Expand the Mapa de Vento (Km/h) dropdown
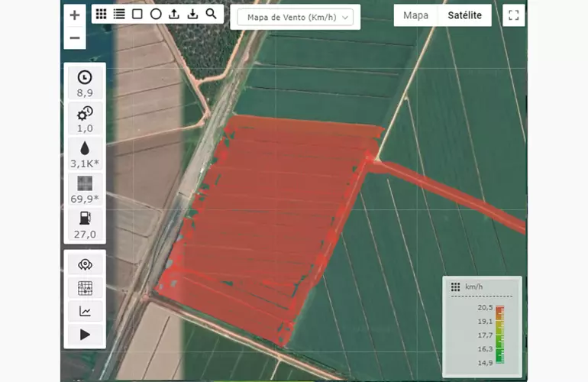 295,17
